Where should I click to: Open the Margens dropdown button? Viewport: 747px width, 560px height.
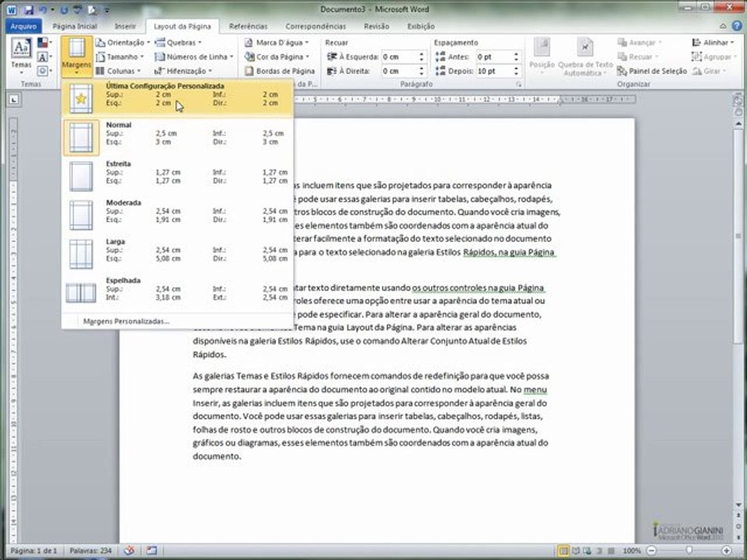76,56
